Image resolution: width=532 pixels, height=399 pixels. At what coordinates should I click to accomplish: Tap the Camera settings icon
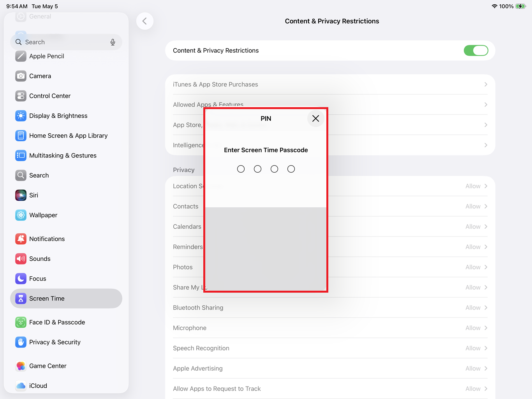21,76
